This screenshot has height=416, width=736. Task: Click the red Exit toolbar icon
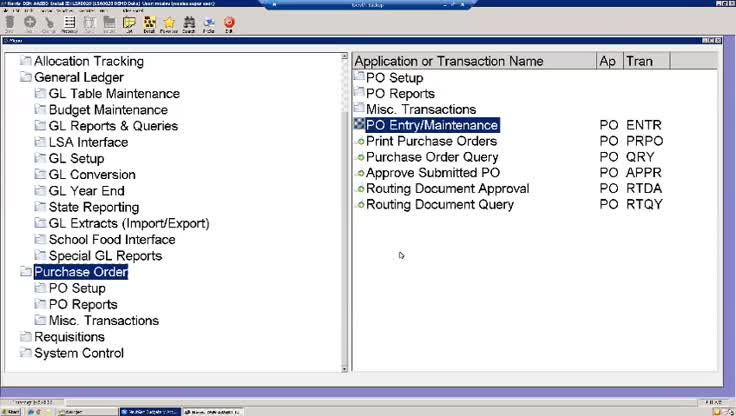click(229, 22)
